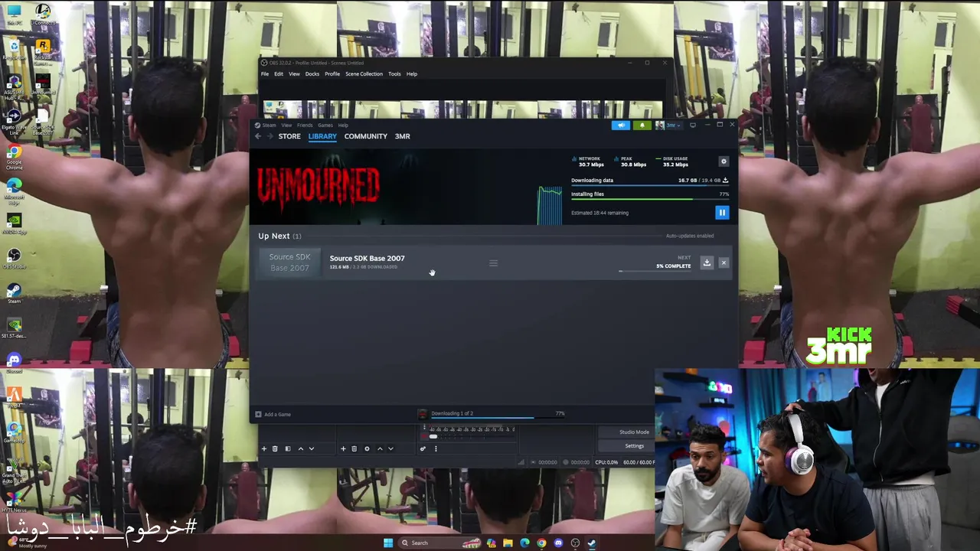Open Steam's green notifications bell

coord(642,126)
